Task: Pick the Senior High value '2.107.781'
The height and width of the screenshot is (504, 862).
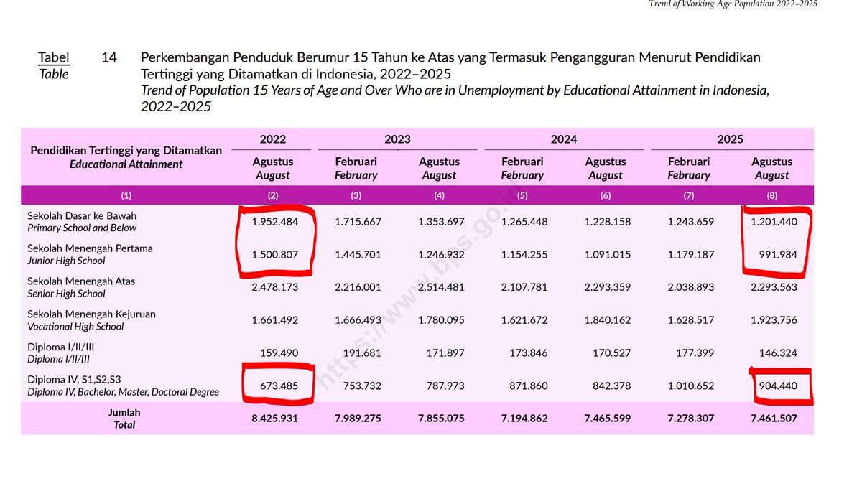Action: [x=524, y=287]
